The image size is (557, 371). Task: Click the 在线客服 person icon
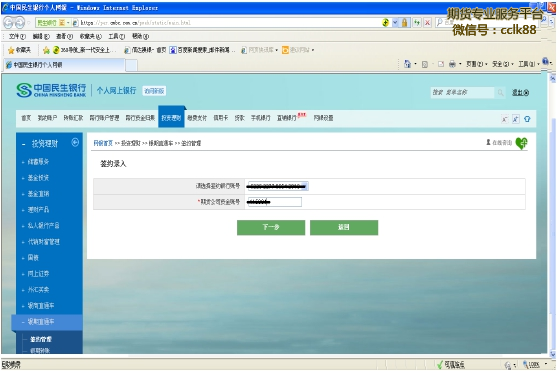(x=488, y=142)
